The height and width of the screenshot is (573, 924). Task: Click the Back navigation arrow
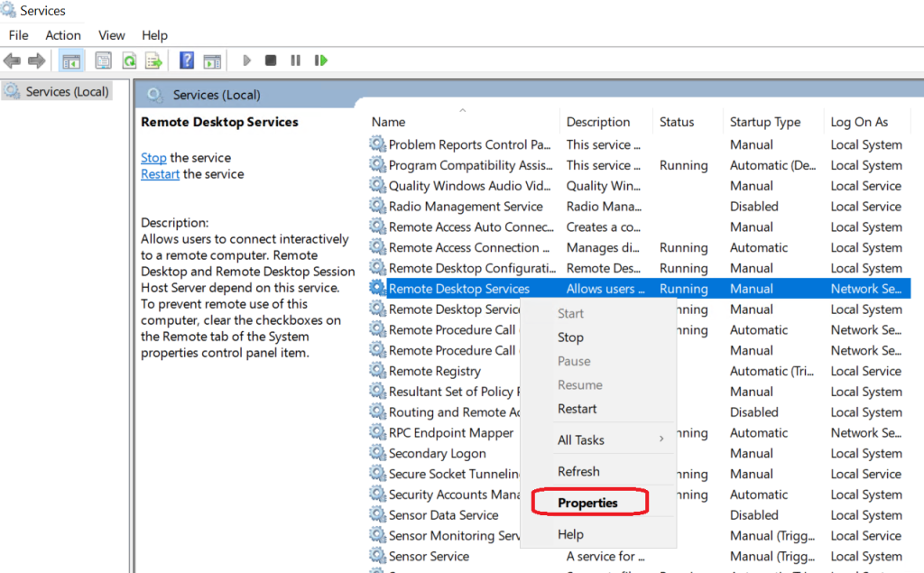tap(13, 60)
